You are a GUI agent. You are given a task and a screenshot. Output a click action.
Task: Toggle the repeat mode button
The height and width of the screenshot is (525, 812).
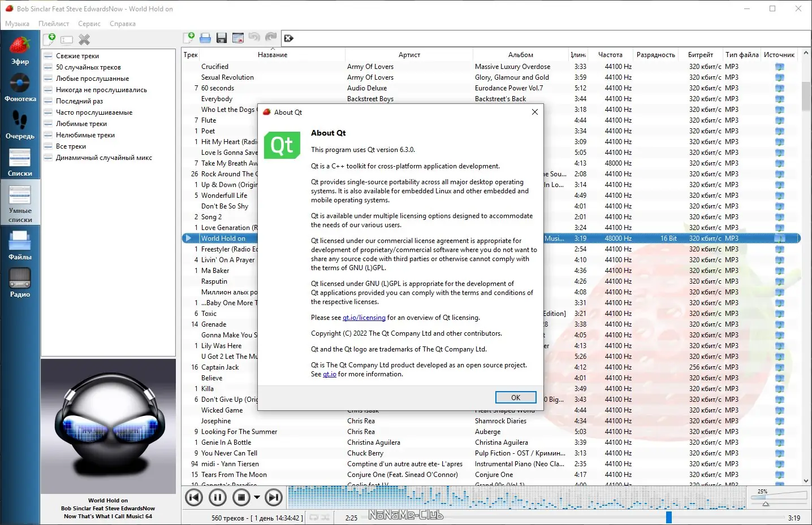314,517
